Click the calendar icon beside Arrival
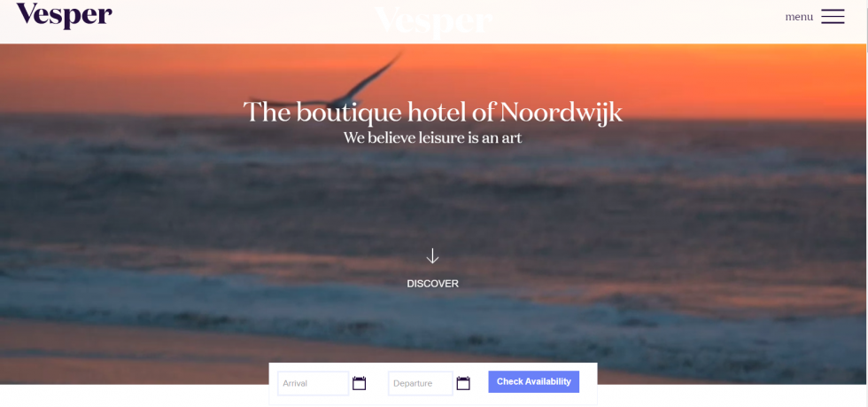This screenshot has height=407, width=868. tap(360, 383)
